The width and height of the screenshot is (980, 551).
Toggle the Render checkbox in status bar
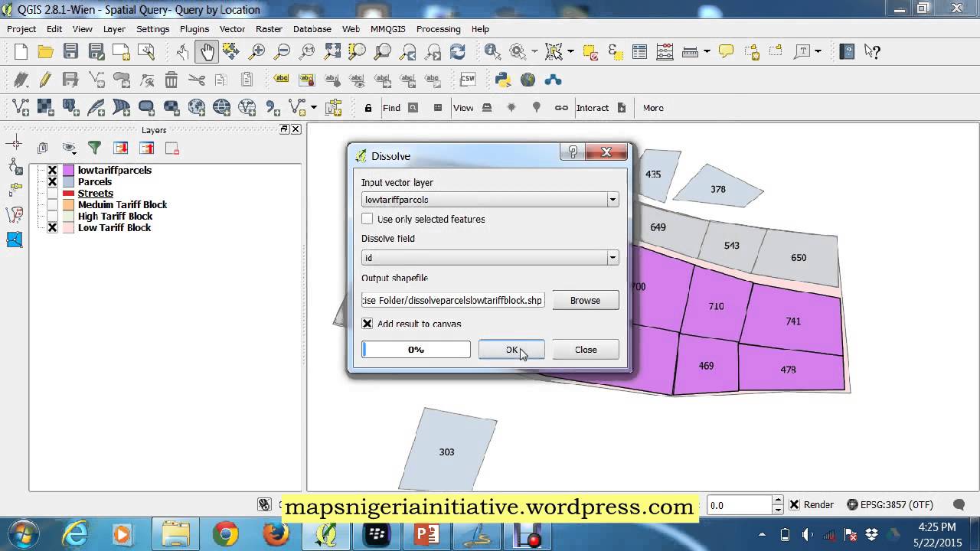tap(795, 504)
